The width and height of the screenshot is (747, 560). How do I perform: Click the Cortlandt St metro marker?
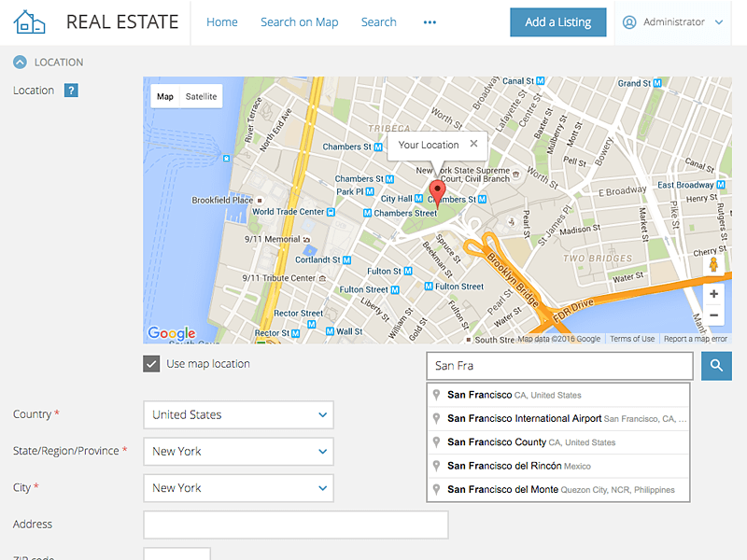coord(346,260)
